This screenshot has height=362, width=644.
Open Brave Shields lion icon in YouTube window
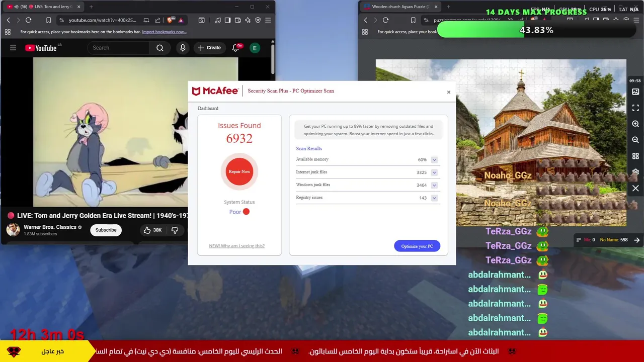coord(170,20)
